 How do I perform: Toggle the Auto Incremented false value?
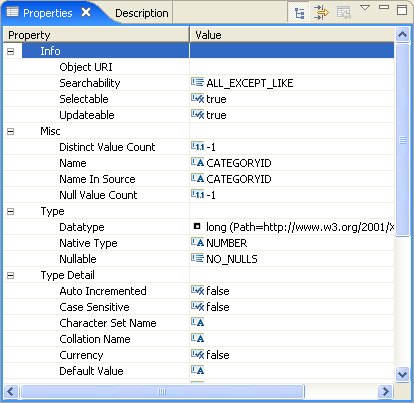coord(218,291)
